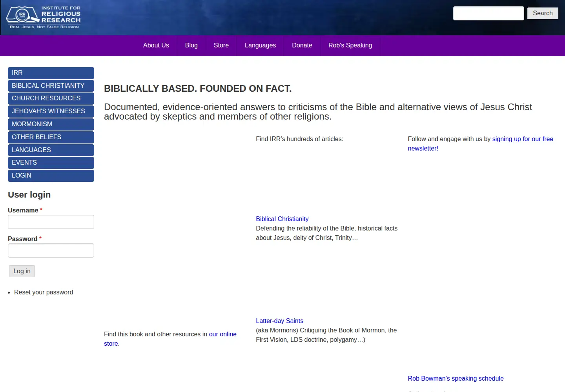565x392 pixels.
Task: Select Languages in the purple navigation bar
Action: tap(260, 45)
